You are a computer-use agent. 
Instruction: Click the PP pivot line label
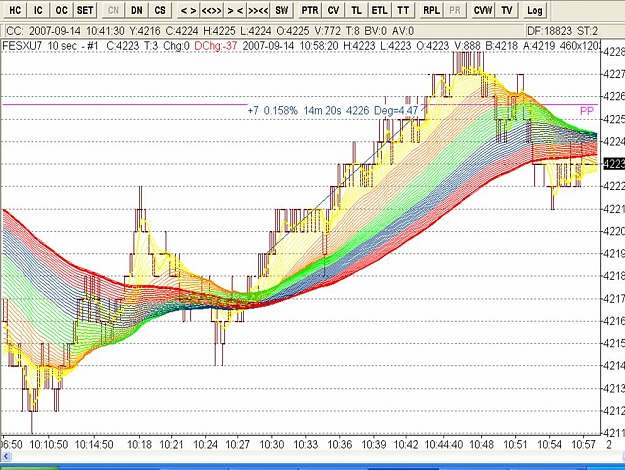587,111
